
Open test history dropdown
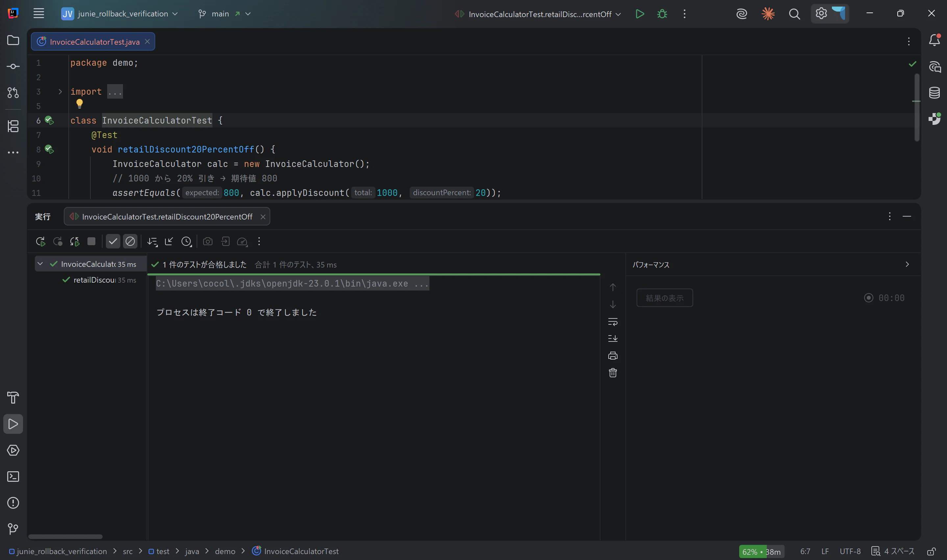[186, 242]
